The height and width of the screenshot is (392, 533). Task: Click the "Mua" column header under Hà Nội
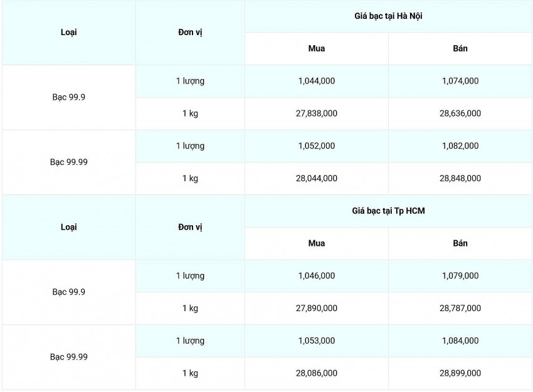point(317,49)
